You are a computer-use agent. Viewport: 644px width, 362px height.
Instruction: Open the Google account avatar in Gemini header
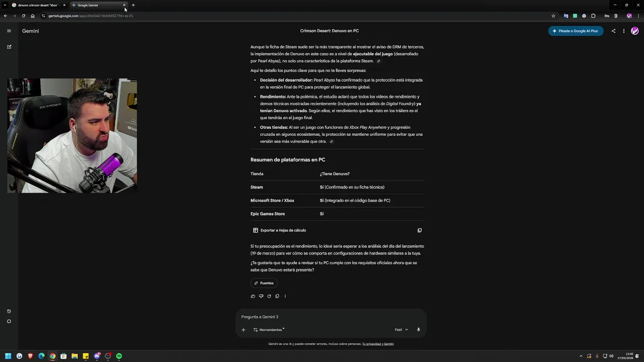click(x=635, y=31)
